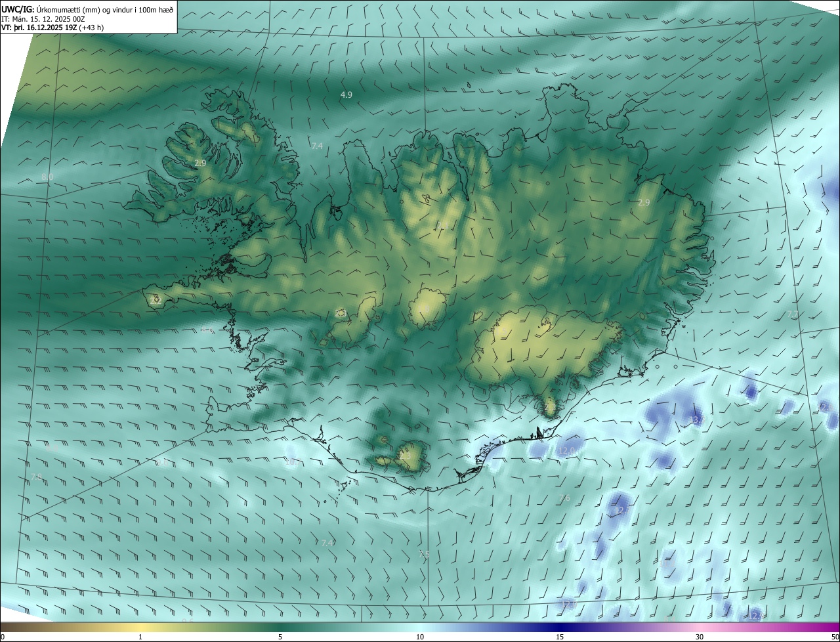Screen dimensions: 840x642
Task: Click the 7.8 value label on the map
Action: pos(37,477)
